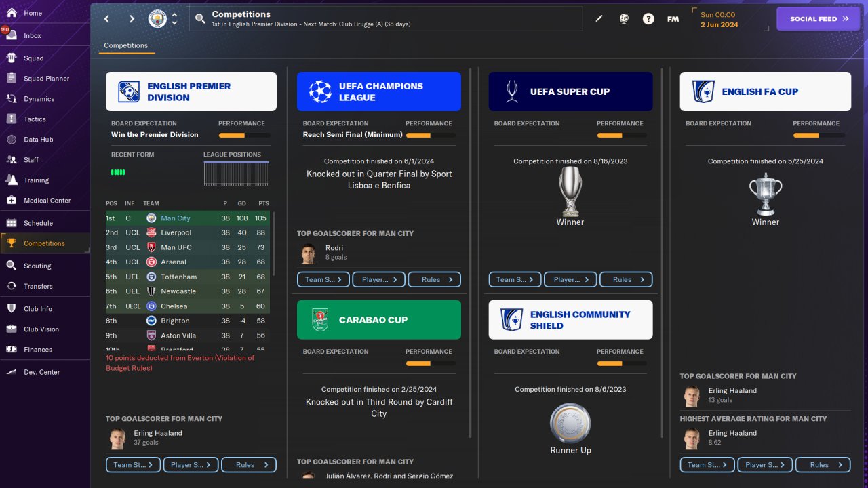
Task: Open the Social Feed button
Action: click(818, 19)
